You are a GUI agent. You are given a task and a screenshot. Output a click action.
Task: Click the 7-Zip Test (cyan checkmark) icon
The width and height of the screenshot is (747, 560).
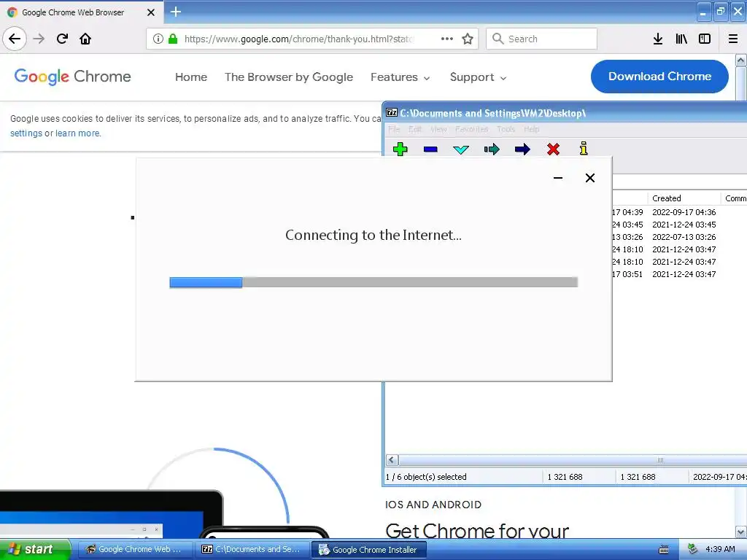coord(461,149)
